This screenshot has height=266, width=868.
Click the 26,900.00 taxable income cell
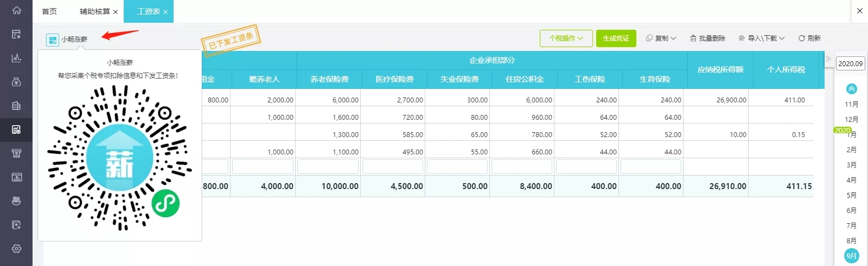[716, 100]
